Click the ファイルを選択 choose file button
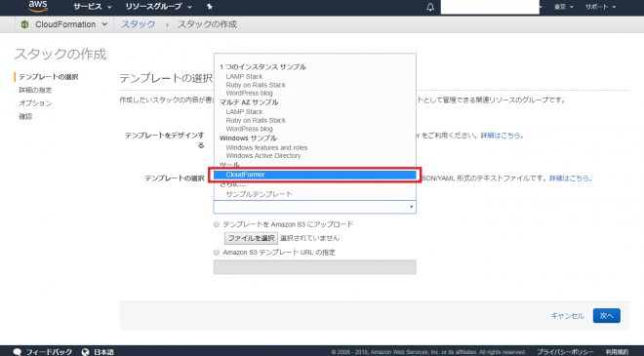The image size is (644, 356). tap(251, 238)
